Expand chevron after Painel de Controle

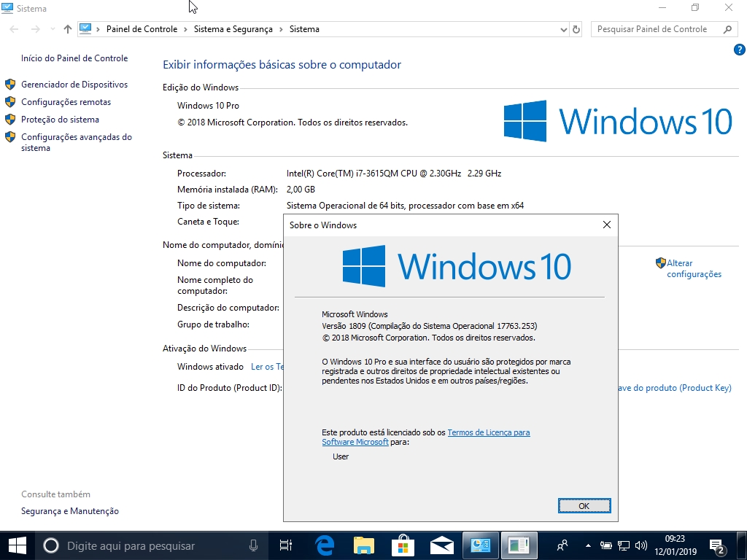click(186, 29)
